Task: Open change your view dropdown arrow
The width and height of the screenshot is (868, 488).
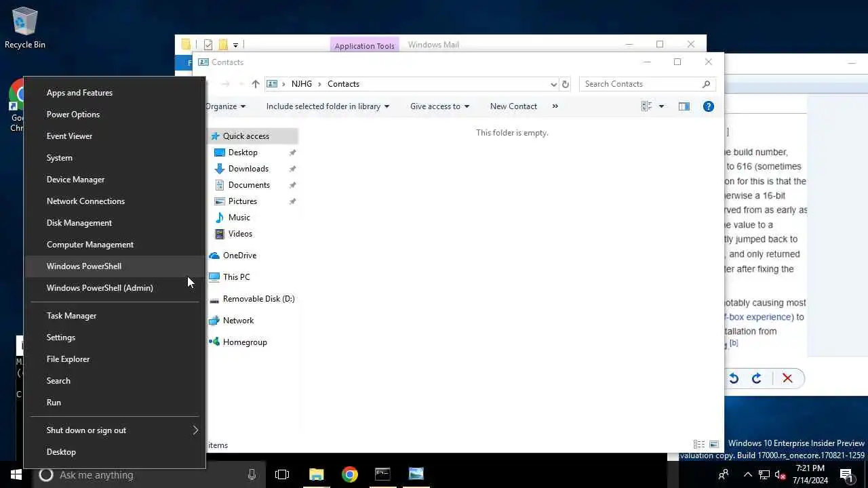Action: pyautogui.click(x=661, y=106)
